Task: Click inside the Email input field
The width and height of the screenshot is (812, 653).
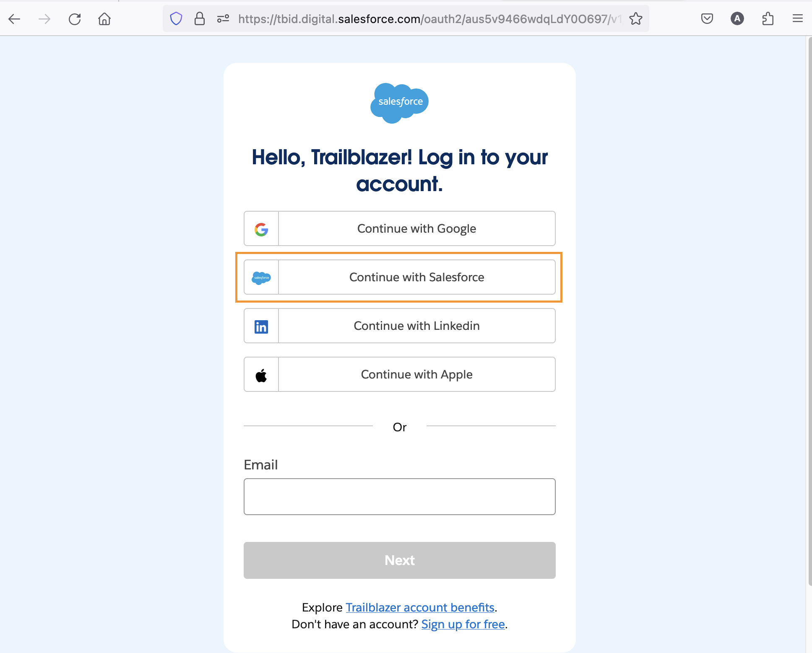Action: pyautogui.click(x=399, y=497)
